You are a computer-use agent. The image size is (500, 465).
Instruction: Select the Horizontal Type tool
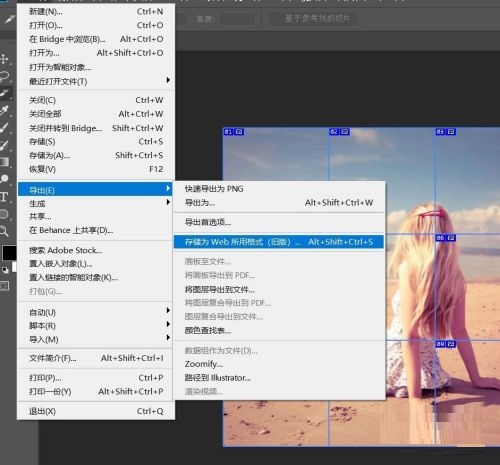[4, 197]
